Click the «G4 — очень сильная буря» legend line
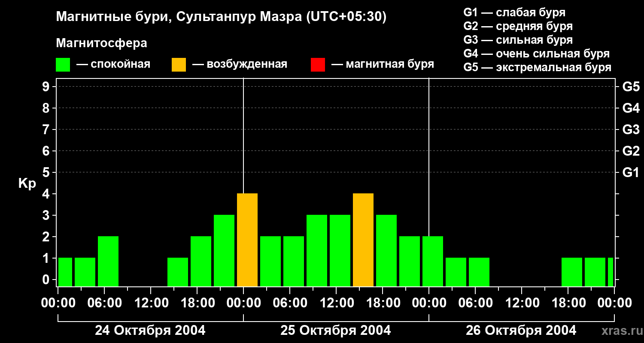644x343 pixels. coord(537,54)
